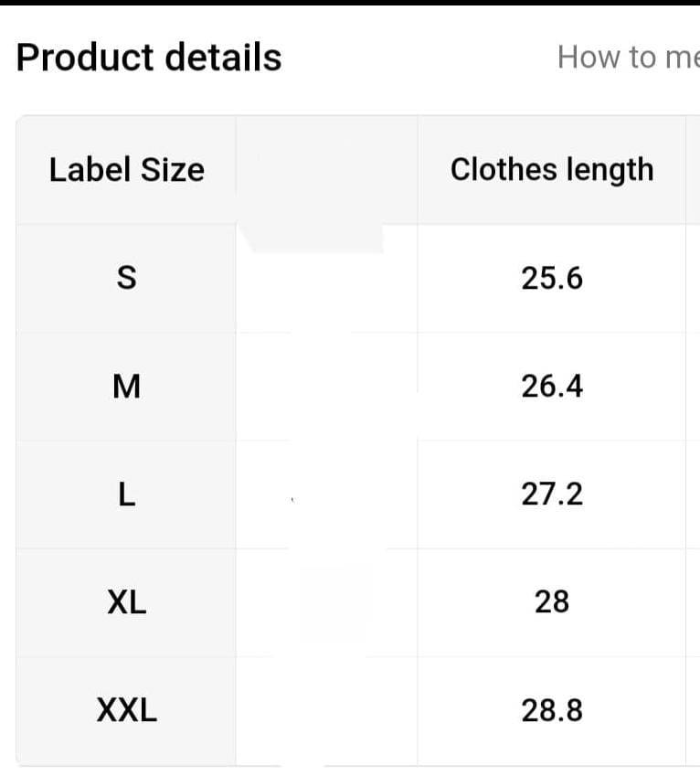Click the 26.4 clothes length value

coord(552,387)
